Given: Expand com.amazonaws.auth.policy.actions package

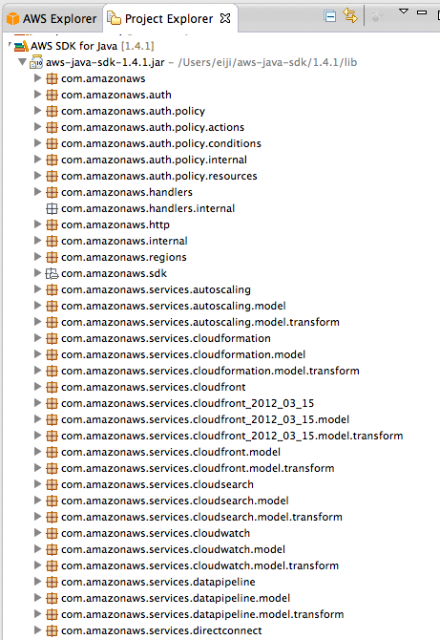Looking at the screenshot, I should 38,127.
